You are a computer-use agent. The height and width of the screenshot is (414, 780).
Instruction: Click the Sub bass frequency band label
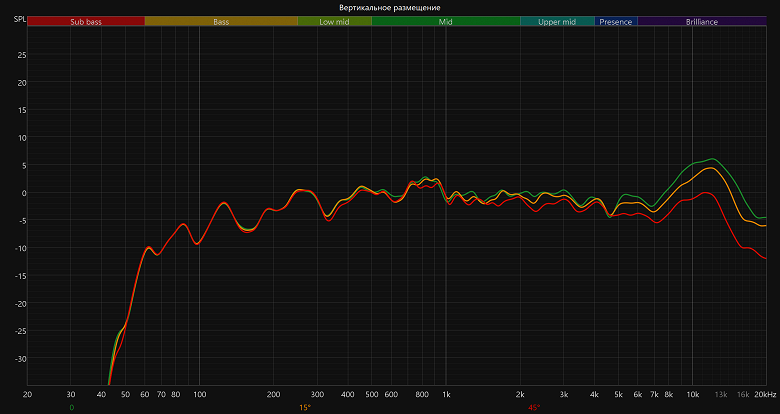point(86,21)
